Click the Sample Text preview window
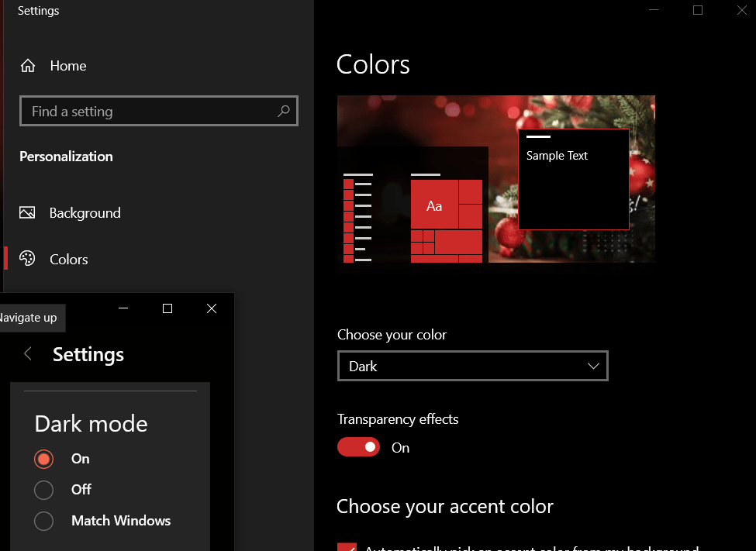 (x=574, y=179)
